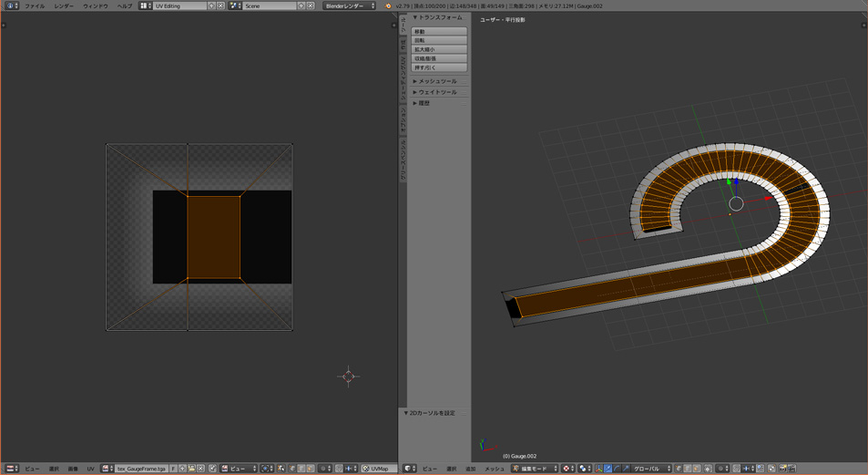Switch to the オプション shelf tab
Viewport: 868px width, 475px height.
click(403, 119)
